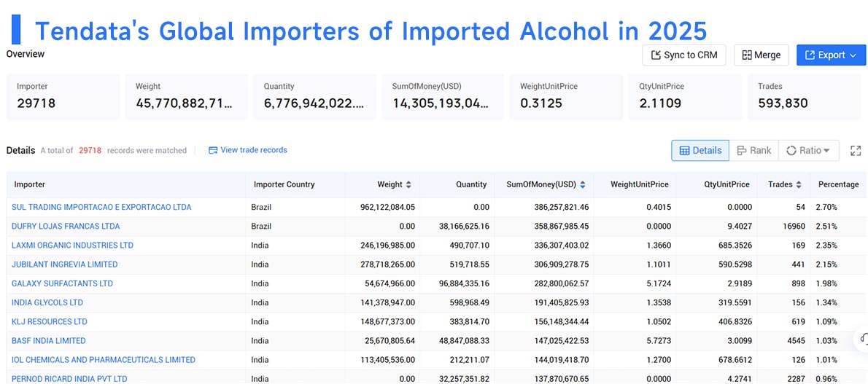Open PERNOD RICARD INDIA PVT LTD
Screen dimensions: 868x384
69,379
